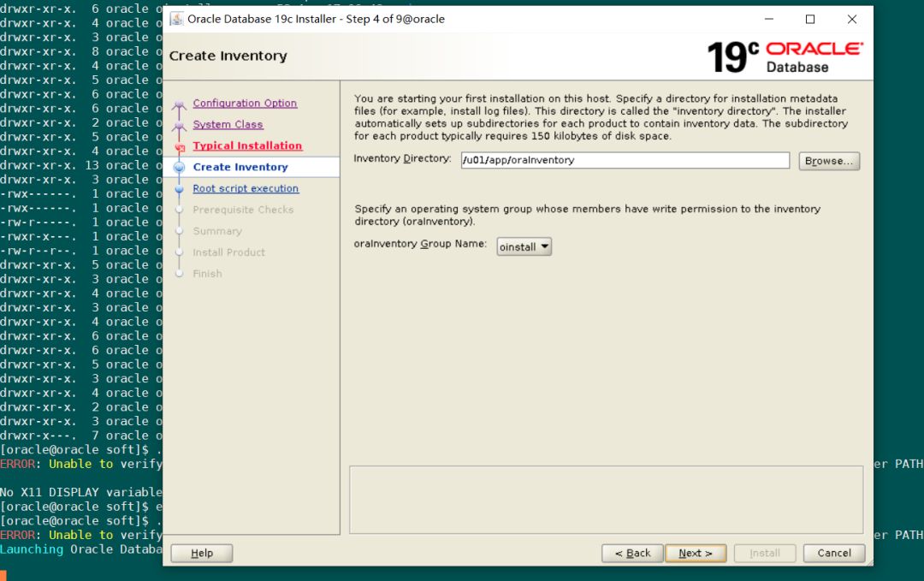Click the orange terminal cursor block
This screenshot has height=581, width=924.
coord(3,576)
